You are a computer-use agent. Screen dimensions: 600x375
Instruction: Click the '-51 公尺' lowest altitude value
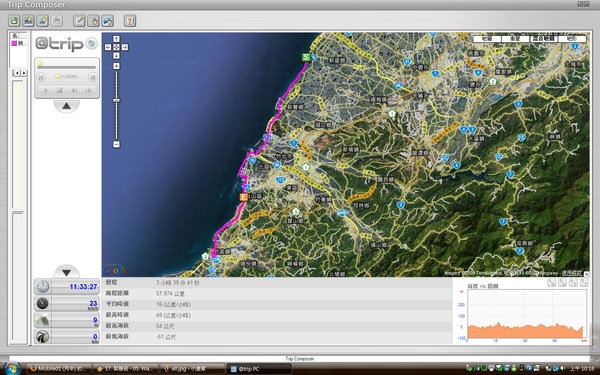[x=166, y=337]
